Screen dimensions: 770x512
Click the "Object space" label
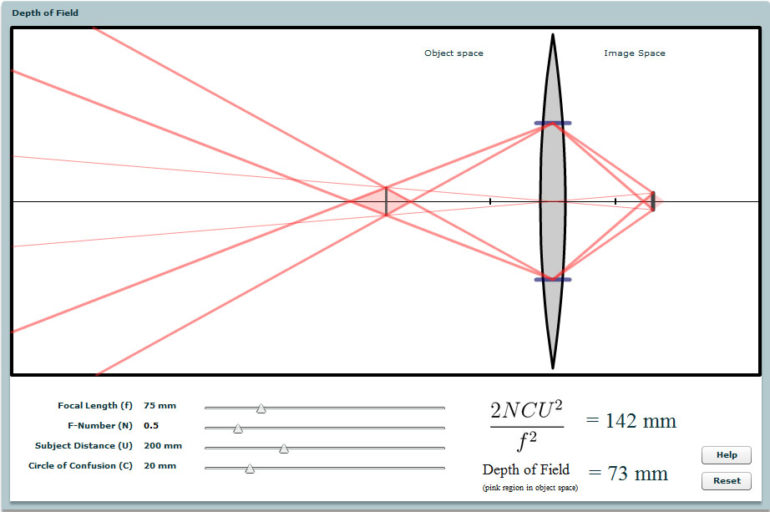pyautogui.click(x=453, y=53)
